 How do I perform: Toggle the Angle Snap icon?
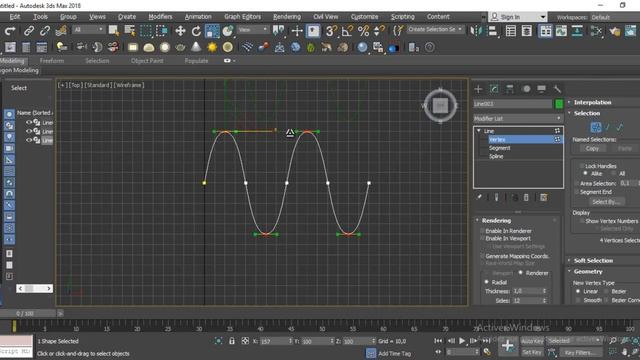point(347,31)
